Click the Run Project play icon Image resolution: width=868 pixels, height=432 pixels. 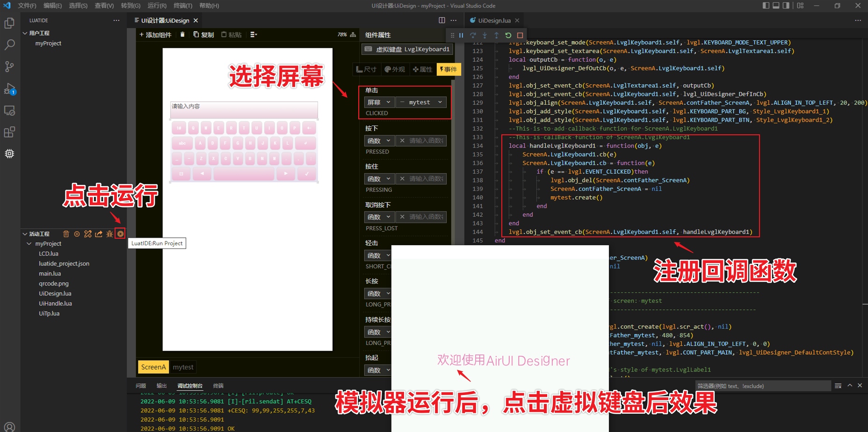121,234
